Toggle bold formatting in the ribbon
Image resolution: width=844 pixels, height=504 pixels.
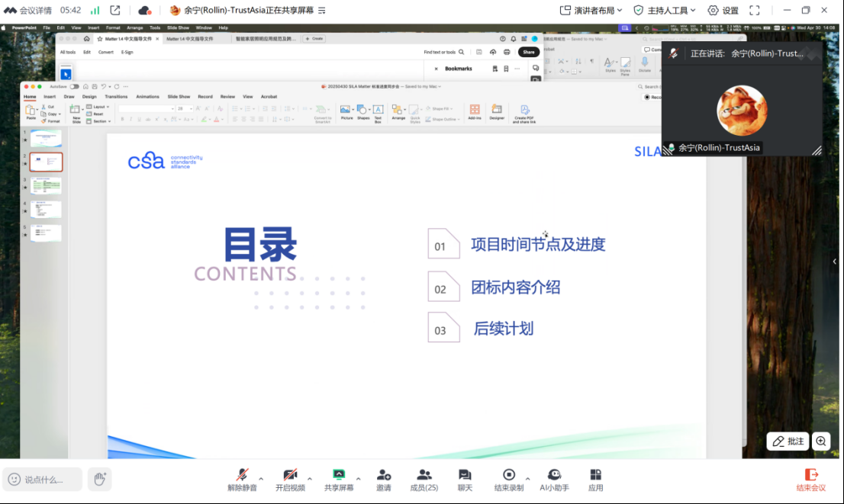pyautogui.click(x=122, y=120)
